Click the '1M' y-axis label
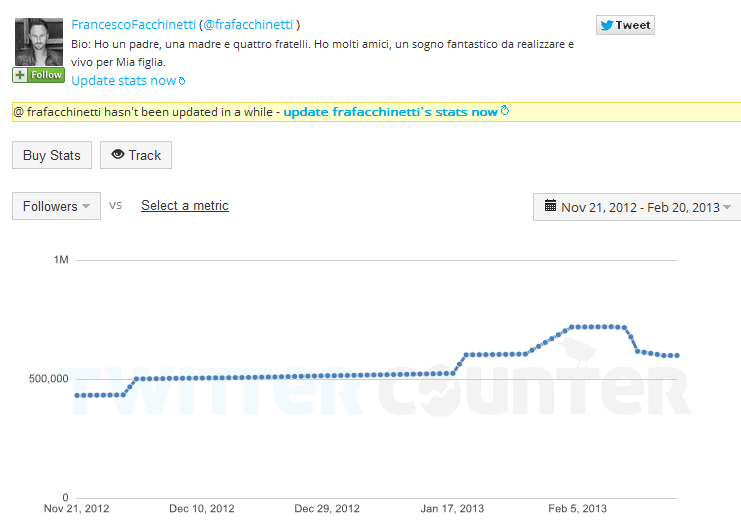Screen dimensions: 741x529 (x=61, y=260)
